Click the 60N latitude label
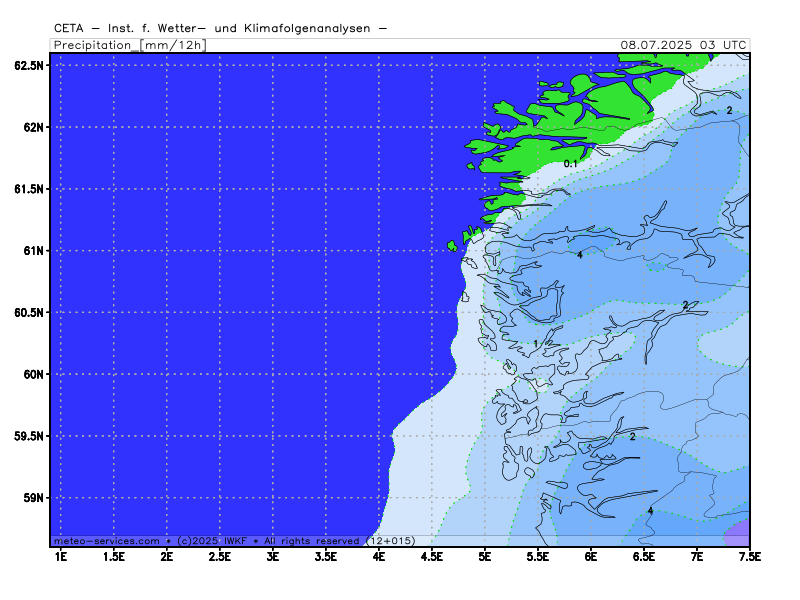Screen dimensions: 800x600 [x=36, y=374]
